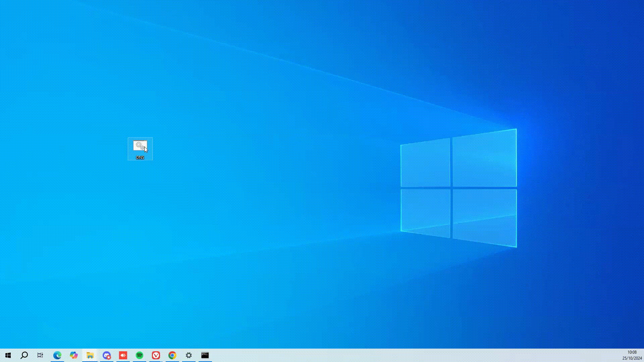Click the Windows logo on the wallpaper
This screenshot has width=644, height=362.
tap(459, 188)
